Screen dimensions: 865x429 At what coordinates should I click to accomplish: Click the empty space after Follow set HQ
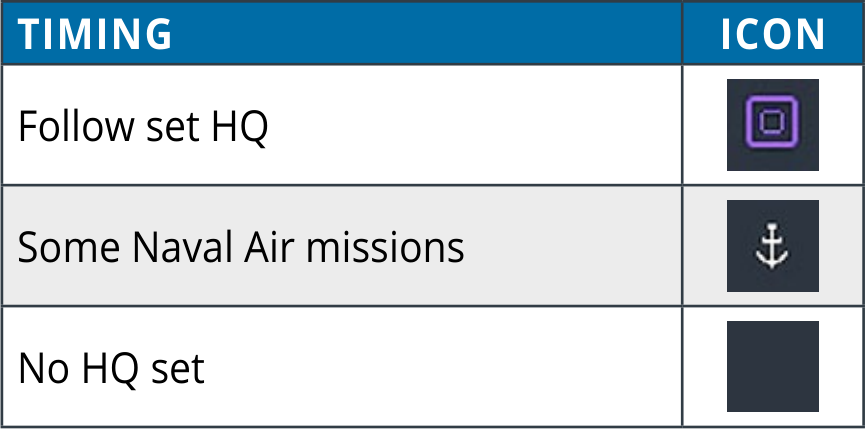coord(470,127)
